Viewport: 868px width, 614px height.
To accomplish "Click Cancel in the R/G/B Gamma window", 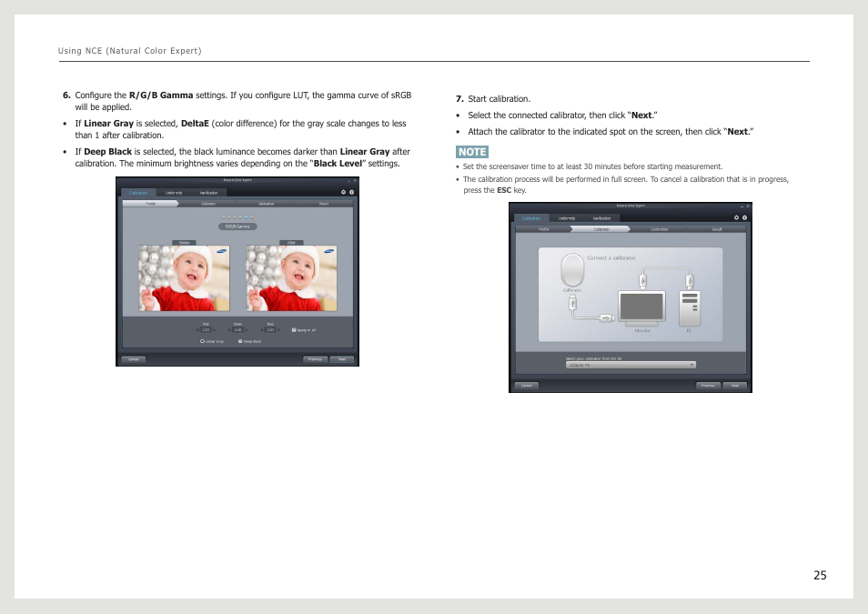I will [134, 359].
